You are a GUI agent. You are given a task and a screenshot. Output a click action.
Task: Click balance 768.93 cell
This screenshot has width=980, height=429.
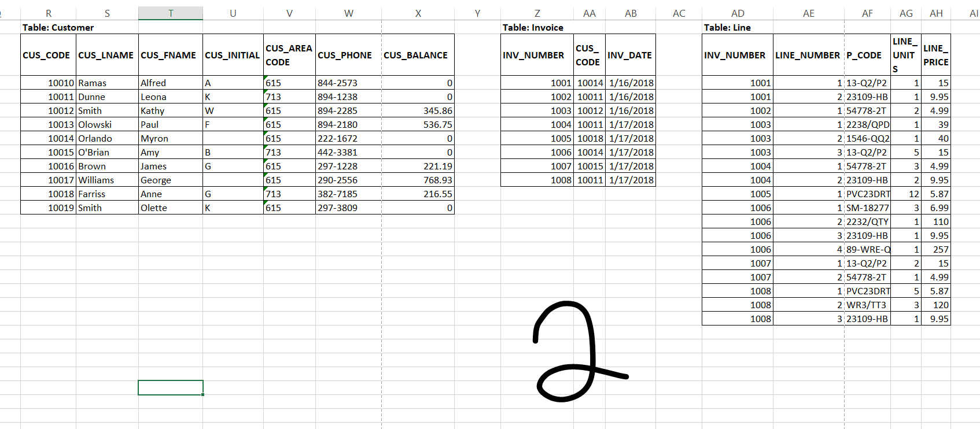point(418,180)
